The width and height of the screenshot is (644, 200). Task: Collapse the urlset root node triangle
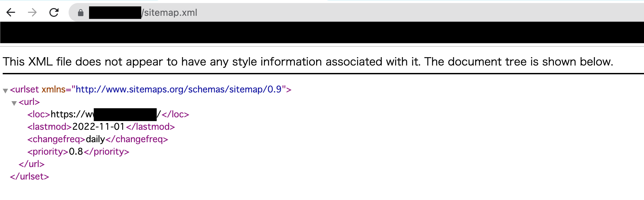click(x=5, y=90)
